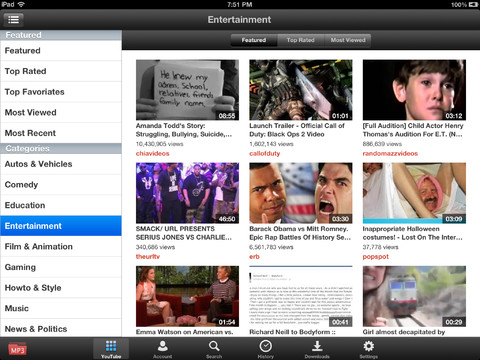Check the battery indicator in status bar
Image resolution: width=480 pixels, height=360 pixels.
pyautogui.click(x=473, y=4)
